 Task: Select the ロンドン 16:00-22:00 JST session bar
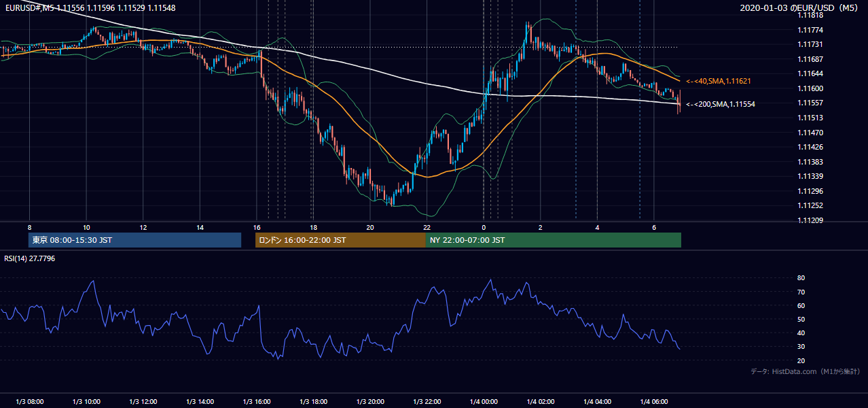[340, 240]
